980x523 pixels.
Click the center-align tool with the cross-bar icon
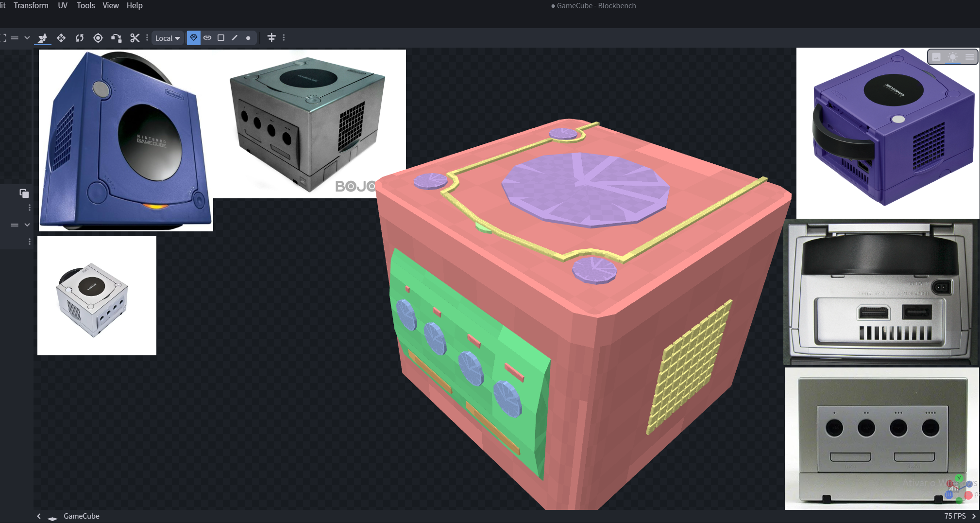(x=271, y=37)
